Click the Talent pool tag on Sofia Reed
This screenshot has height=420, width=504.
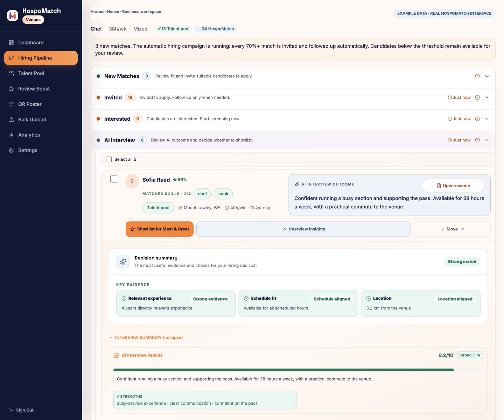pos(158,208)
